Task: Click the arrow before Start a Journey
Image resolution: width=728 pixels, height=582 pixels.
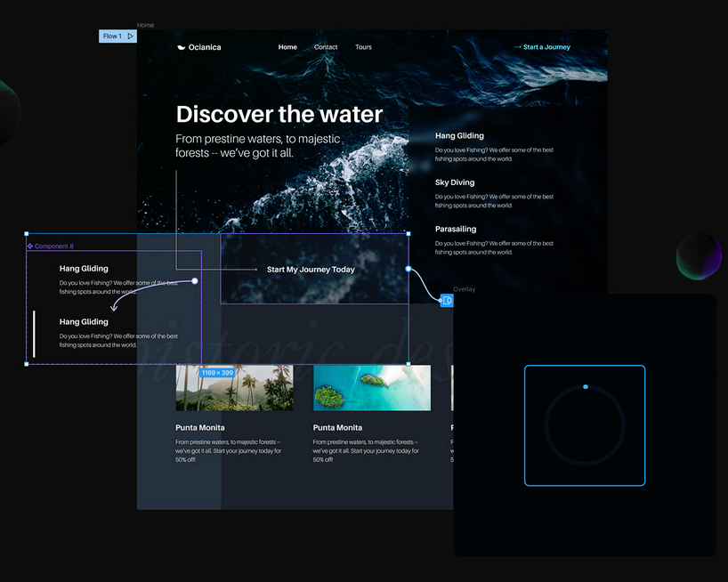Action: pos(517,47)
